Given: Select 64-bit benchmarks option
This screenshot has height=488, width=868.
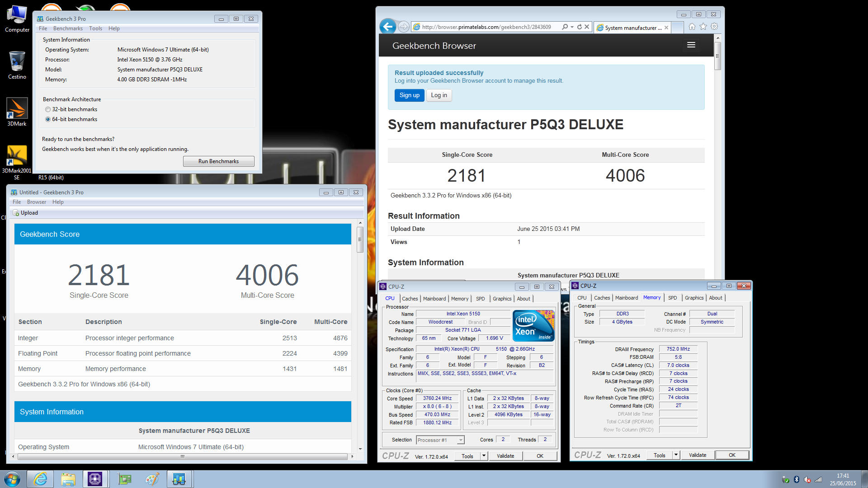Looking at the screenshot, I should 48,119.
